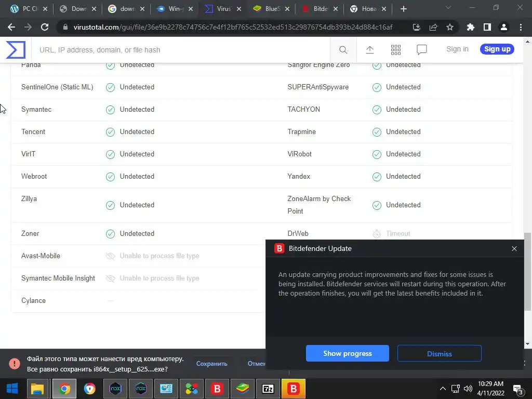532x399 pixels.
Task: Open the first Nox taskbar icon
Action: [x=115, y=389]
